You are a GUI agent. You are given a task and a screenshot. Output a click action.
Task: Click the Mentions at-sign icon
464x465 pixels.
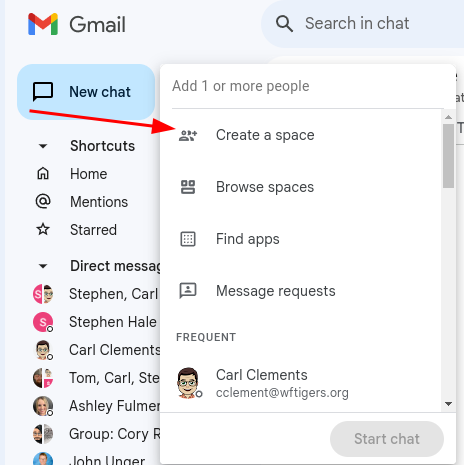pyautogui.click(x=43, y=201)
